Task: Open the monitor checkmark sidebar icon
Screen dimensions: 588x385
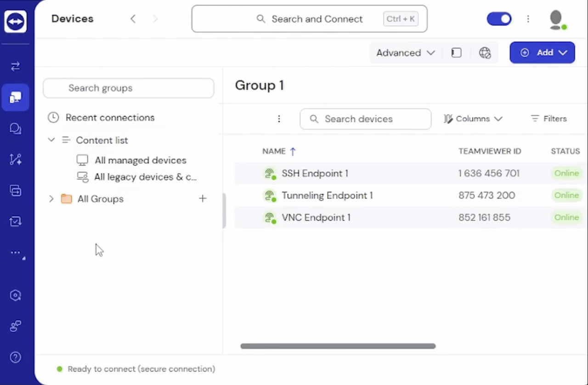Action: [15, 222]
